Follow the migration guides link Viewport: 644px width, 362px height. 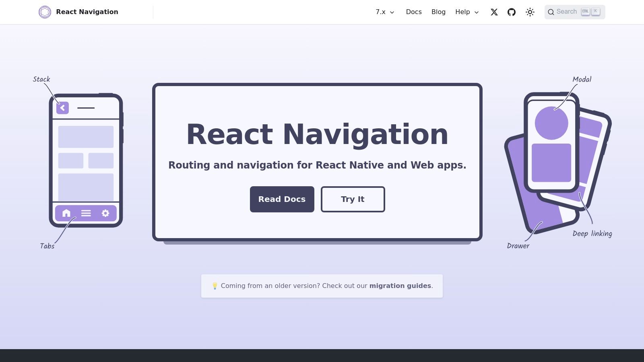pos(400,286)
